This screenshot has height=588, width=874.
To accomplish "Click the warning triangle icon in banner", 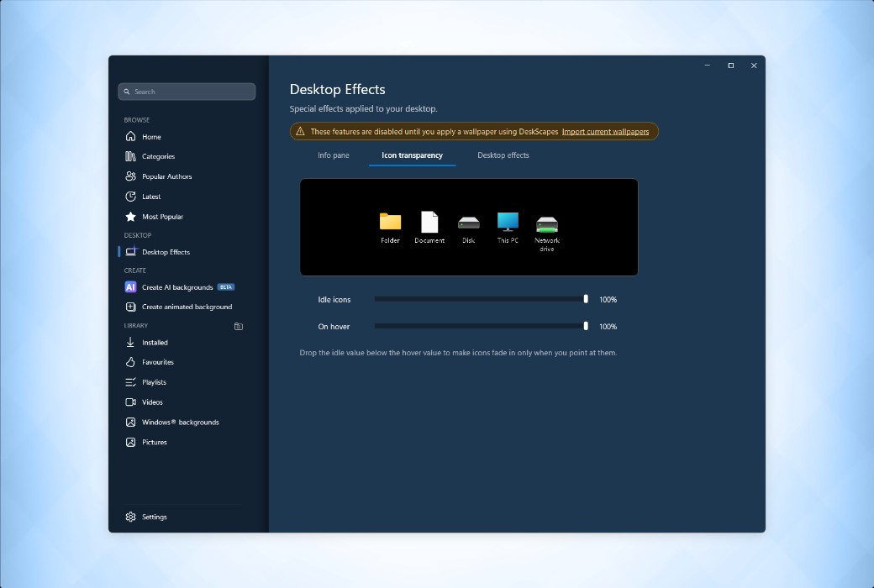I will point(301,132).
